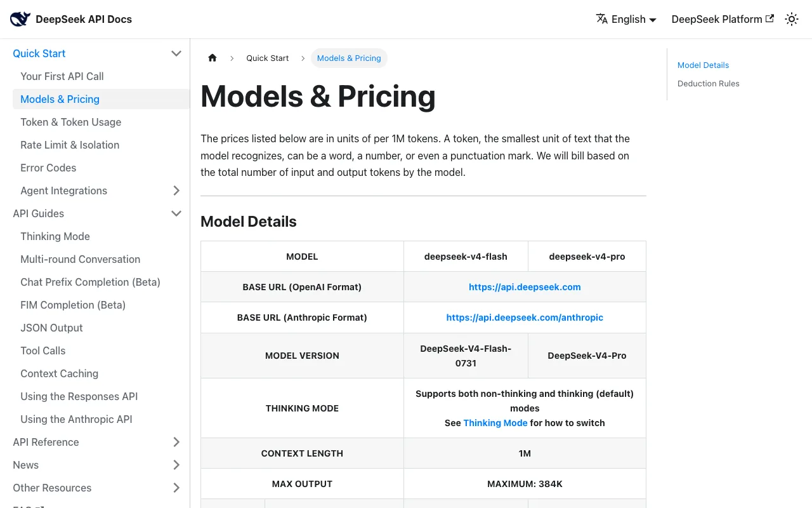Viewport: 812px width, 508px height.
Task: Click Other Resources sidebar item
Action: 52,488
